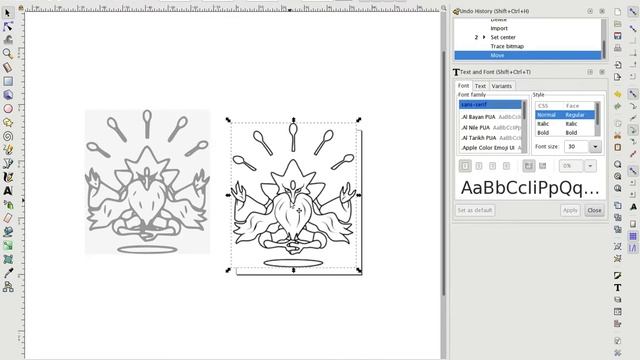Click the Set as default button
This screenshot has width=640, height=360.
point(475,210)
